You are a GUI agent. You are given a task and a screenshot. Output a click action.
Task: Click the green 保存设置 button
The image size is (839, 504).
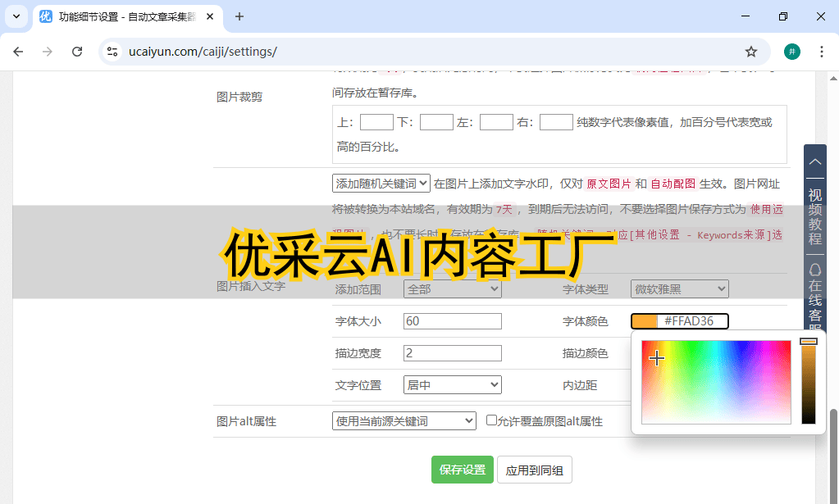click(463, 470)
